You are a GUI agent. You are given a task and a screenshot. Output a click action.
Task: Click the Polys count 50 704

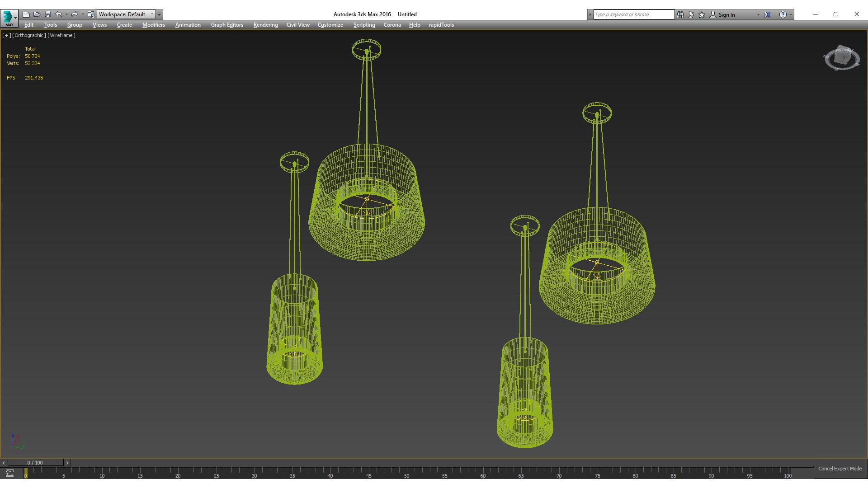tap(32, 56)
